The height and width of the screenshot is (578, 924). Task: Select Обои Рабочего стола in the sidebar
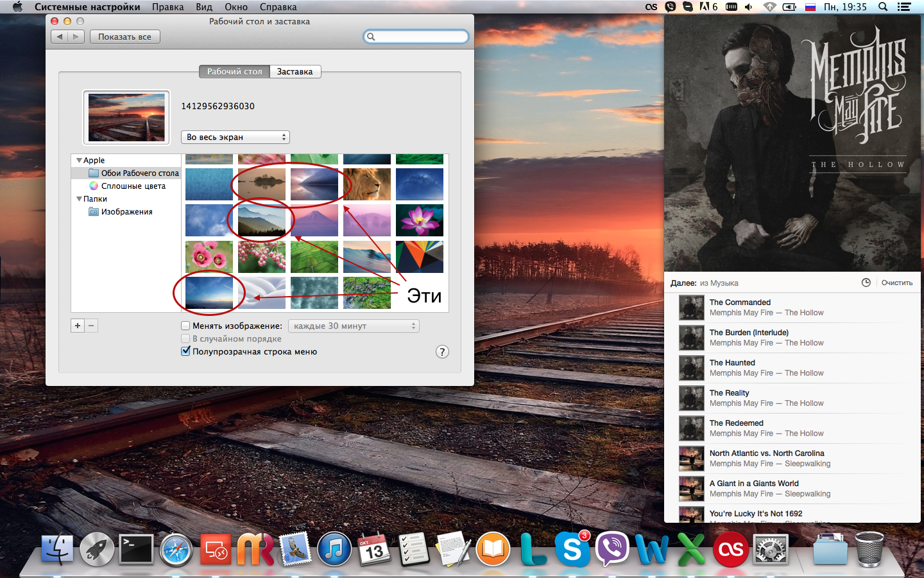[x=126, y=173]
